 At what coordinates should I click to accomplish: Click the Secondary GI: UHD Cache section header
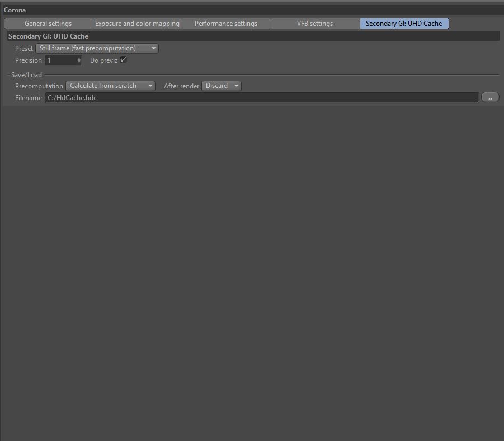point(253,36)
